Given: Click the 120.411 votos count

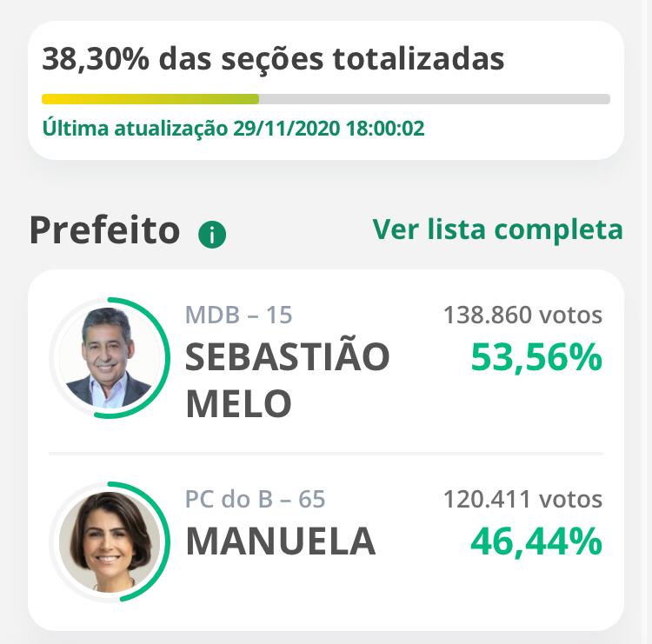Looking at the screenshot, I should pyautogui.click(x=522, y=499).
